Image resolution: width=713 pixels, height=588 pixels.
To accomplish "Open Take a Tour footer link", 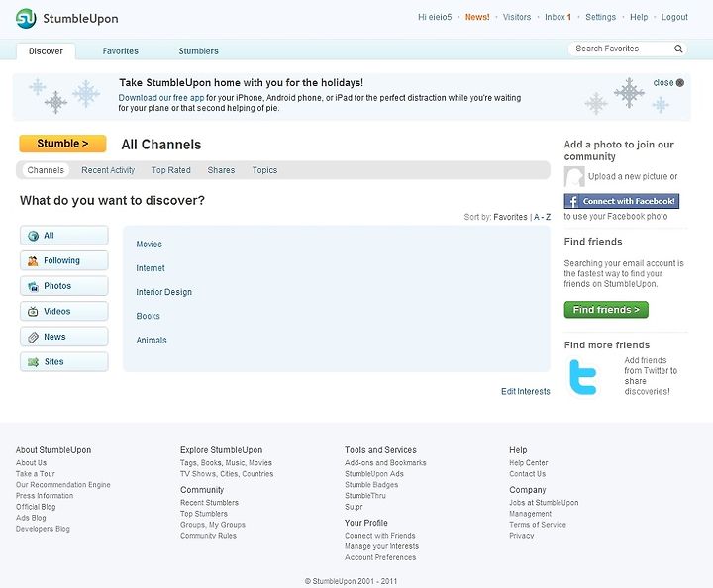I will tap(36, 473).
